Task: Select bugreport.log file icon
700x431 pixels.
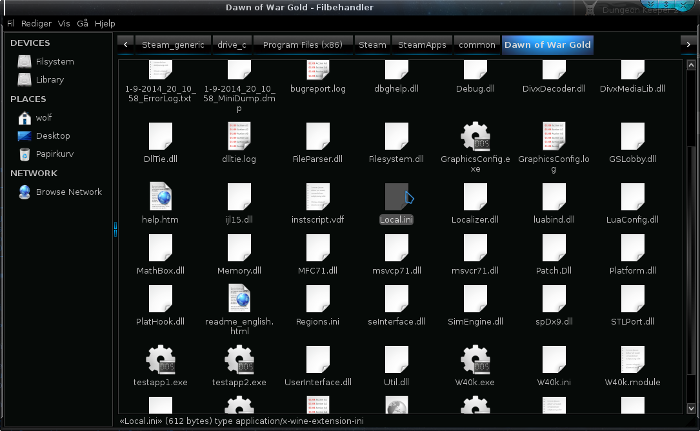Action: pos(318,70)
